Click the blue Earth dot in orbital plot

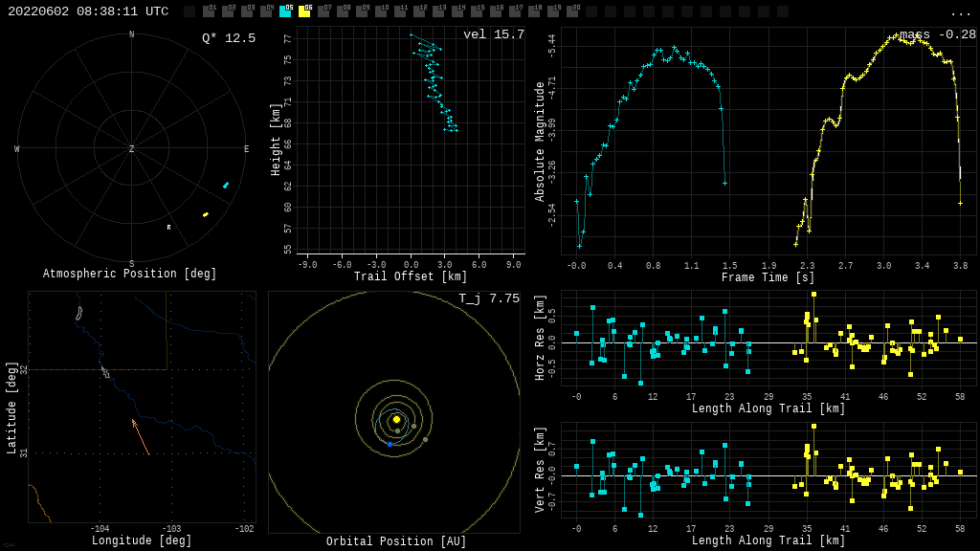click(390, 444)
